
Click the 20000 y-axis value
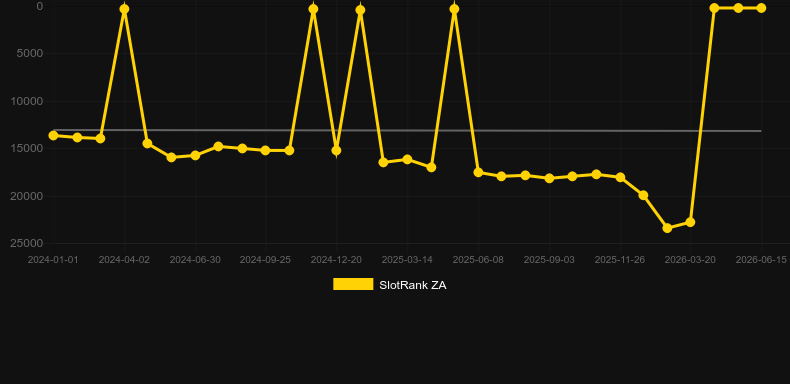click(27, 196)
